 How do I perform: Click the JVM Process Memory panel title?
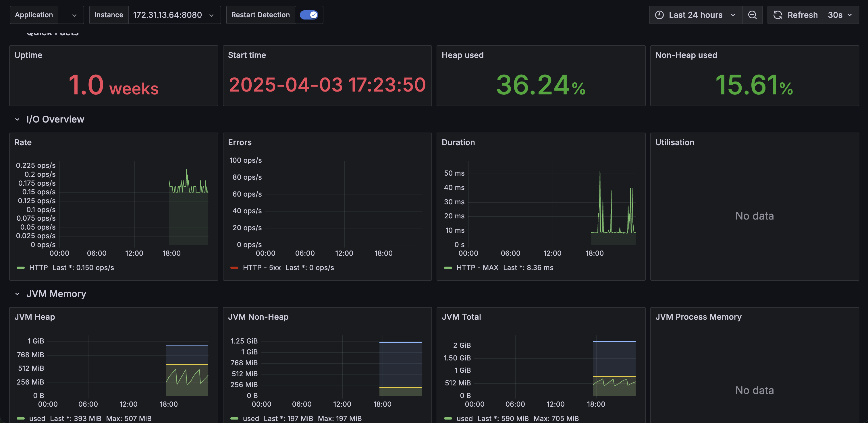698,317
